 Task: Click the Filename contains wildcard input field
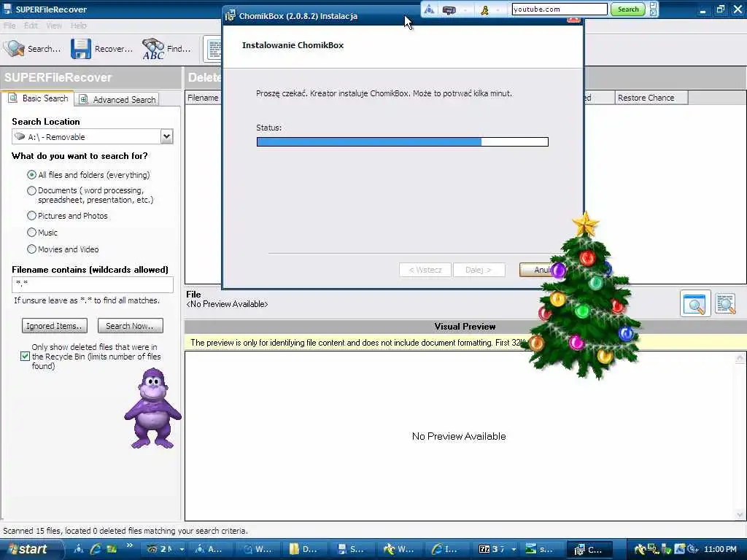coord(93,284)
